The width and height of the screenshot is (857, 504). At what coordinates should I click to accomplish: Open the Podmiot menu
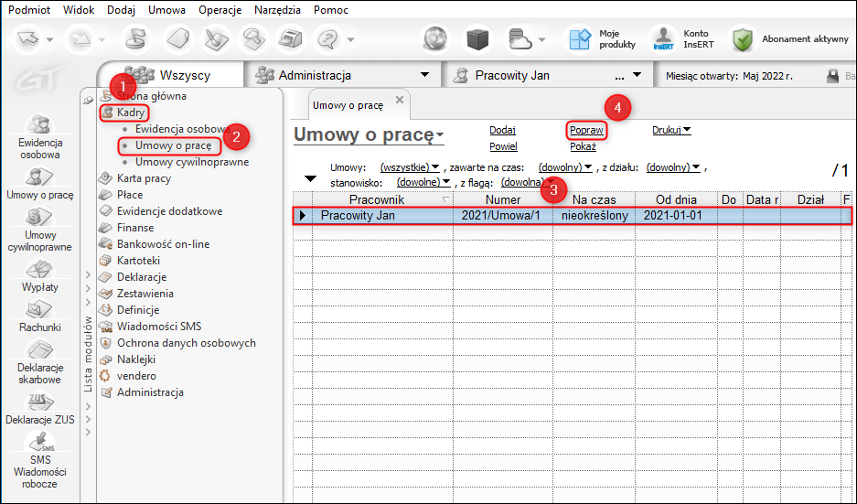[29, 10]
